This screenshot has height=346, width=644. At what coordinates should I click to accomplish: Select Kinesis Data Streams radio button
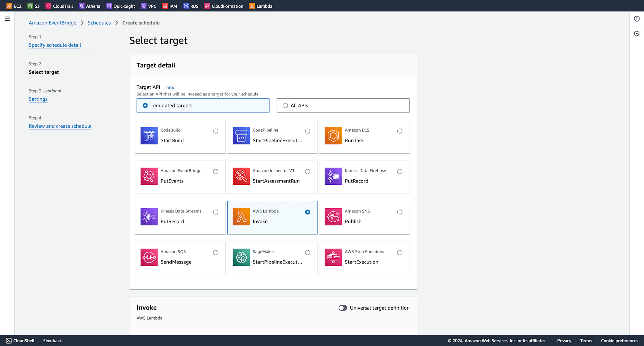point(215,212)
